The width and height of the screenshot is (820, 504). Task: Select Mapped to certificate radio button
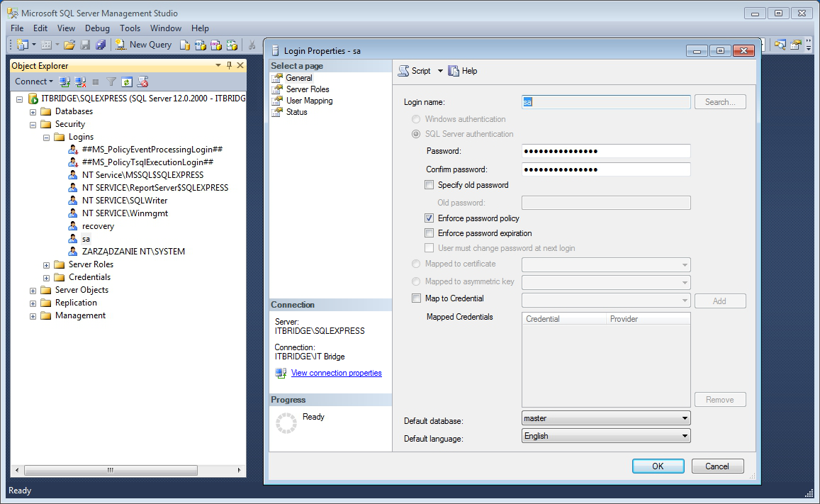click(x=416, y=264)
